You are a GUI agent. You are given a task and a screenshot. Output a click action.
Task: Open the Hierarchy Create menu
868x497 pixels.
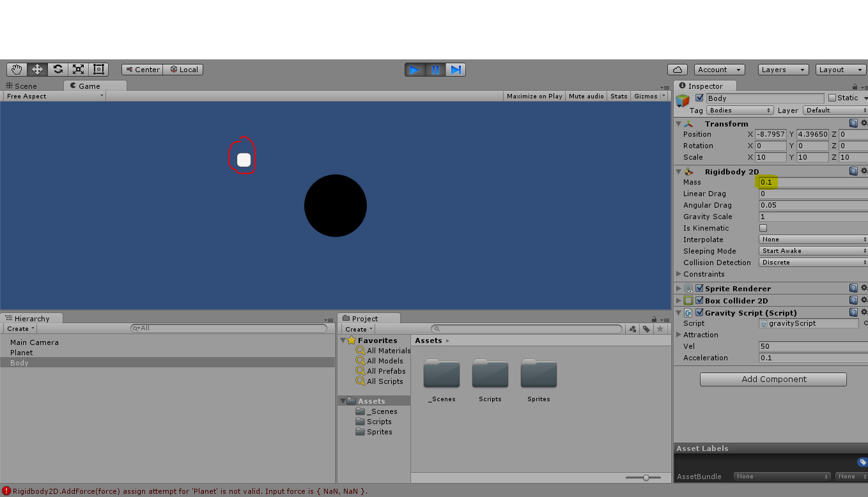pos(20,329)
